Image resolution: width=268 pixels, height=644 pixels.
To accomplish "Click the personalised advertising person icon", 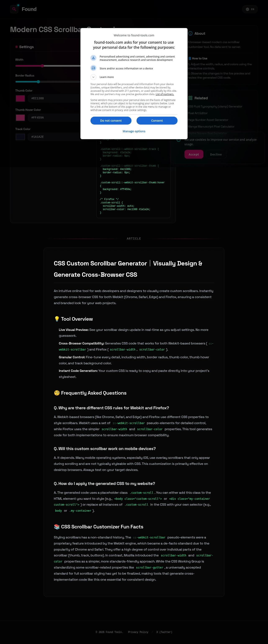I will pos(93,58).
